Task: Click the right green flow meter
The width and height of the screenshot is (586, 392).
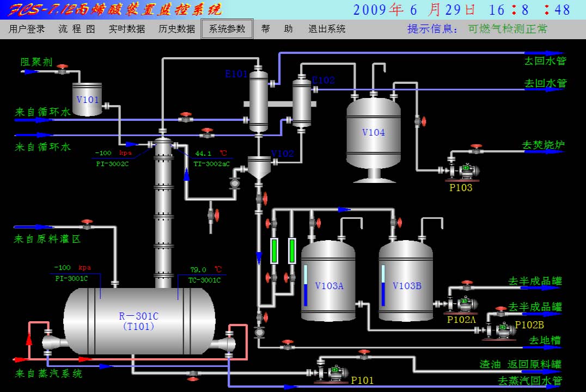Action: pyautogui.click(x=292, y=251)
